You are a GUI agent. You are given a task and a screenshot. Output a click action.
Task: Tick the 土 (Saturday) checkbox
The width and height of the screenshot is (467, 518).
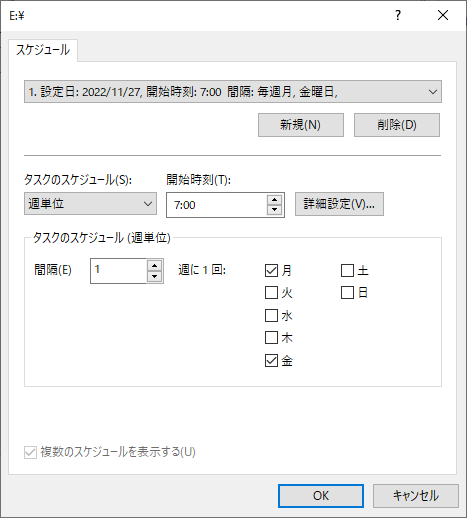[347, 270]
